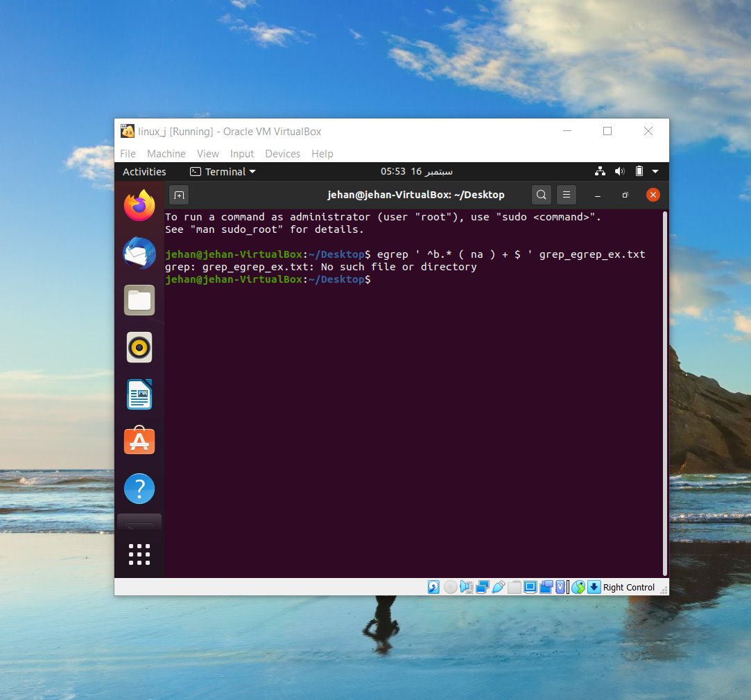The height and width of the screenshot is (700, 751).
Task: Expand the Terminal application title dropdown
Action: 223,171
